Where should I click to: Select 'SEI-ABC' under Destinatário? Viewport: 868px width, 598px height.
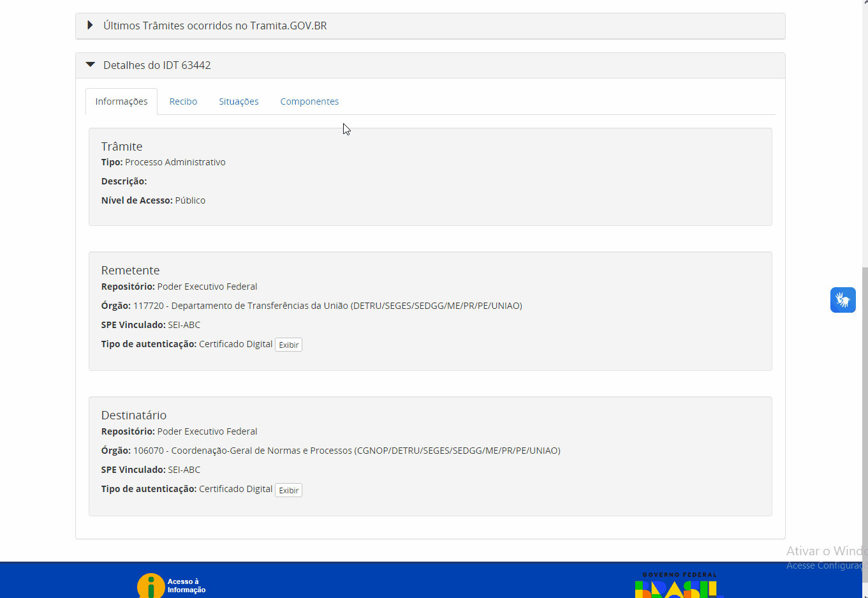pos(184,470)
